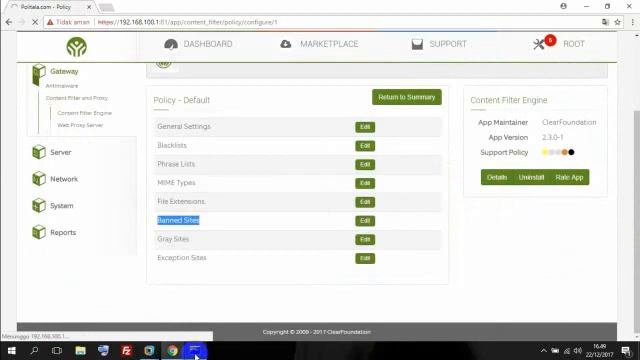Click Return to Summary button
Image resolution: width=640 pixels, height=360 pixels.
point(407,97)
